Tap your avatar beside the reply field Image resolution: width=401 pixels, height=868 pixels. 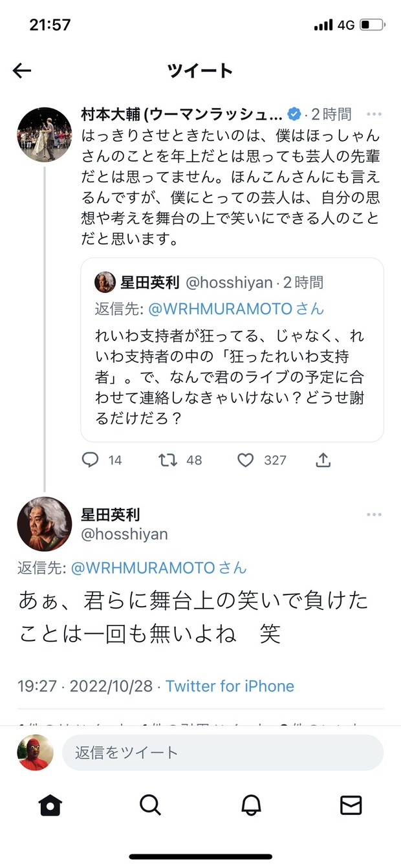(x=35, y=753)
